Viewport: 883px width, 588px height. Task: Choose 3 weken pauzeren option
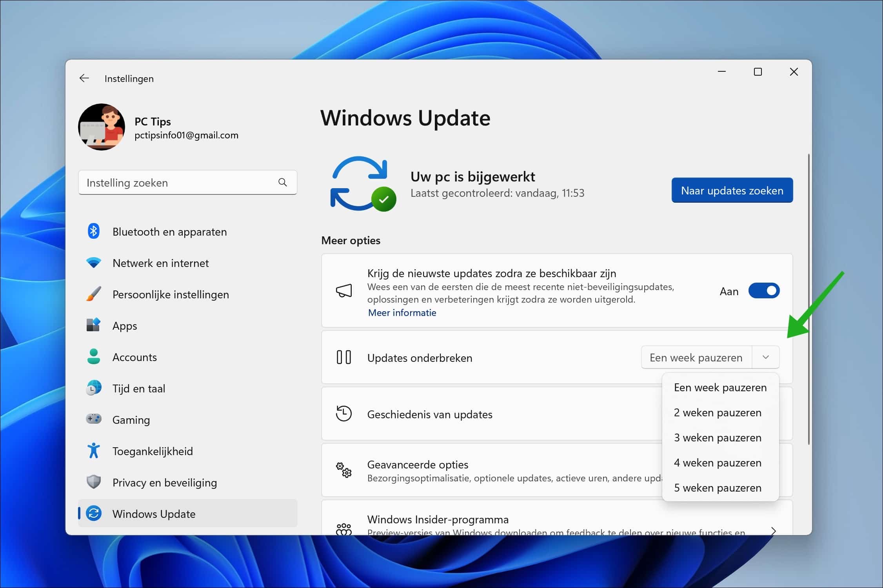(720, 437)
